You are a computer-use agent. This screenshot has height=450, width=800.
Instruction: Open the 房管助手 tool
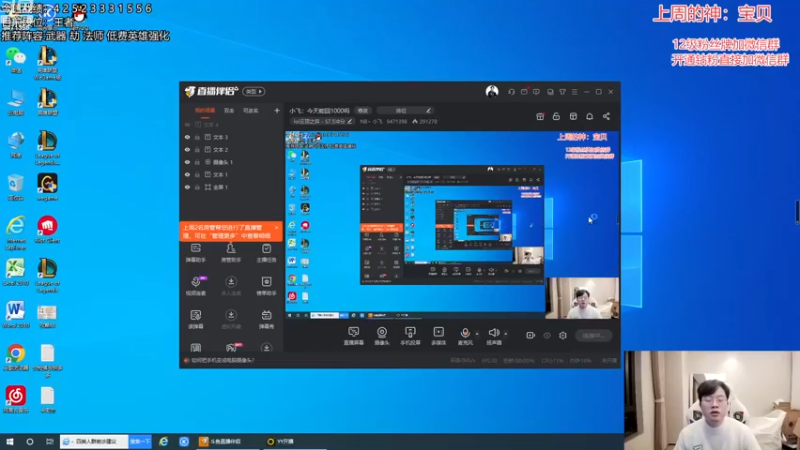tap(231, 253)
